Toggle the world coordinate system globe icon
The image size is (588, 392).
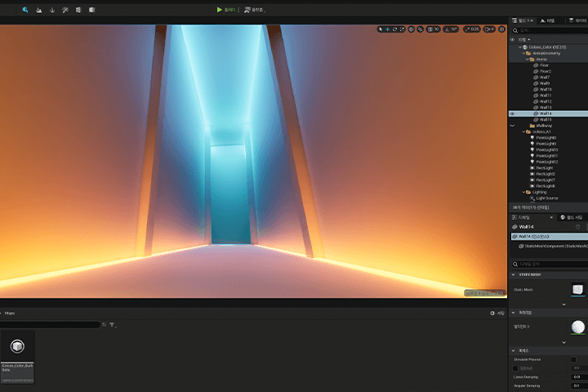tap(412, 29)
